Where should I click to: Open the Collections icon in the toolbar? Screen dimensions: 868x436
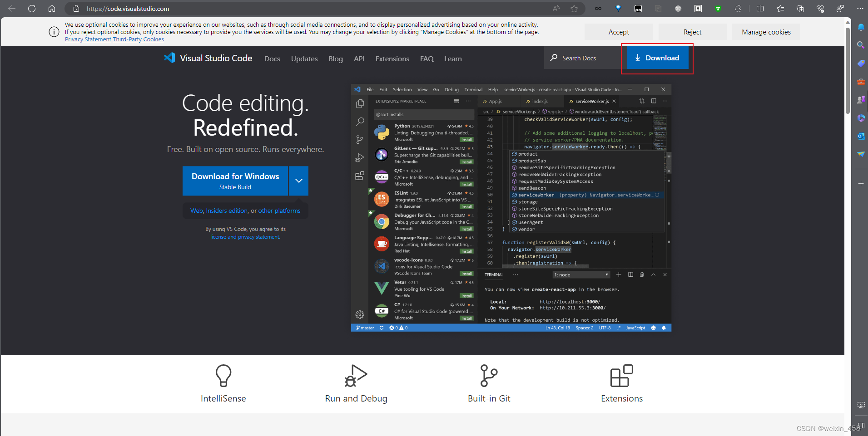[x=800, y=9]
